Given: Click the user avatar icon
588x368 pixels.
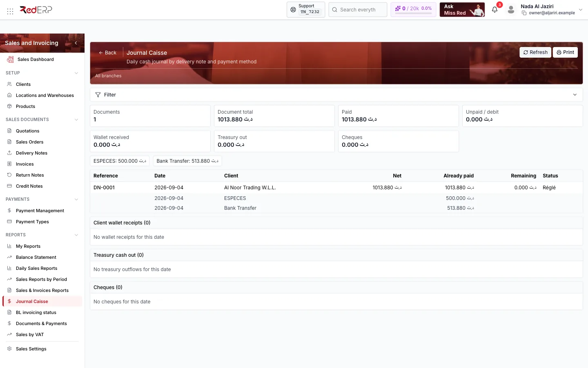Looking at the screenshot, I should (511, 10).
